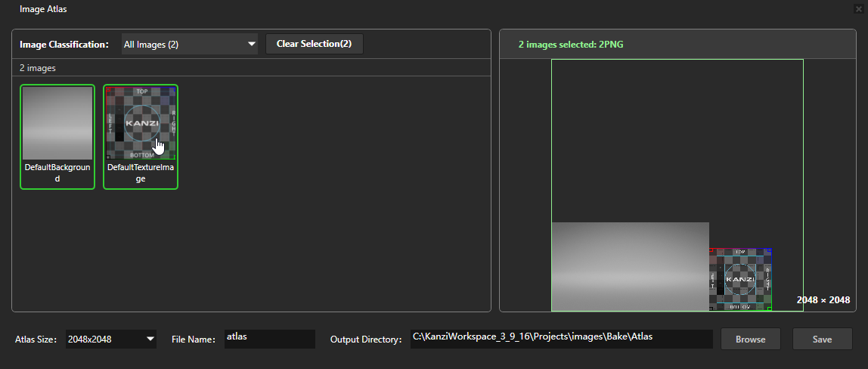The height and width of the screenshot is (369, 868).
Task: Click the Save button
Action: click(x=822, y=339)
